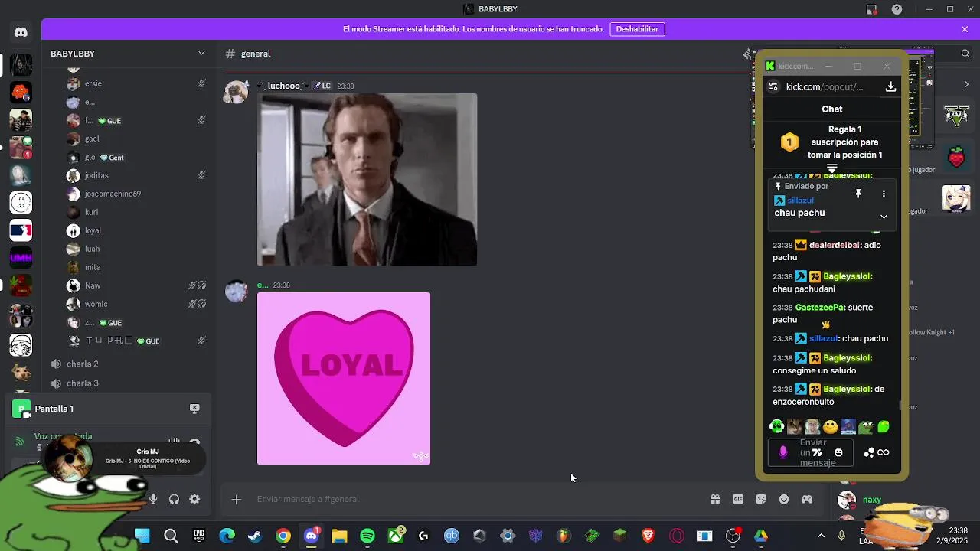Open the sticker picker
Image resolution: width=980 pixels, height=551 pixels.
(761, 499)
